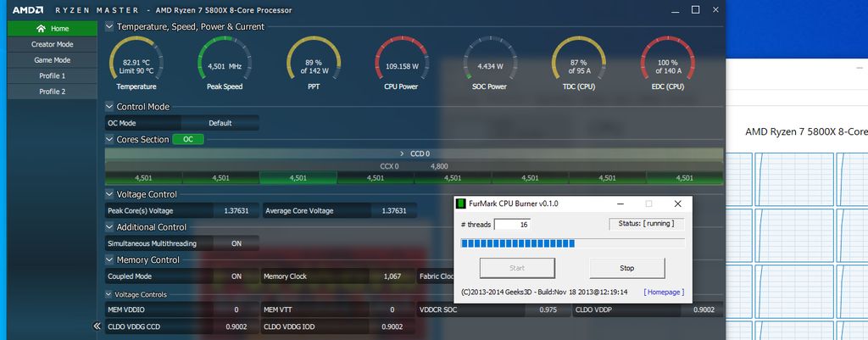Click the disabled Start button in FurMark

point(517,268)
